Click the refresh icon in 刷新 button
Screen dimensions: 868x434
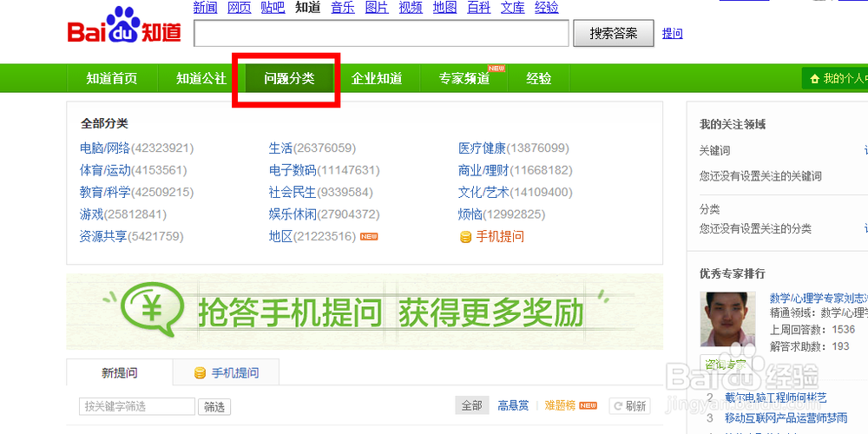click(618, 406)
